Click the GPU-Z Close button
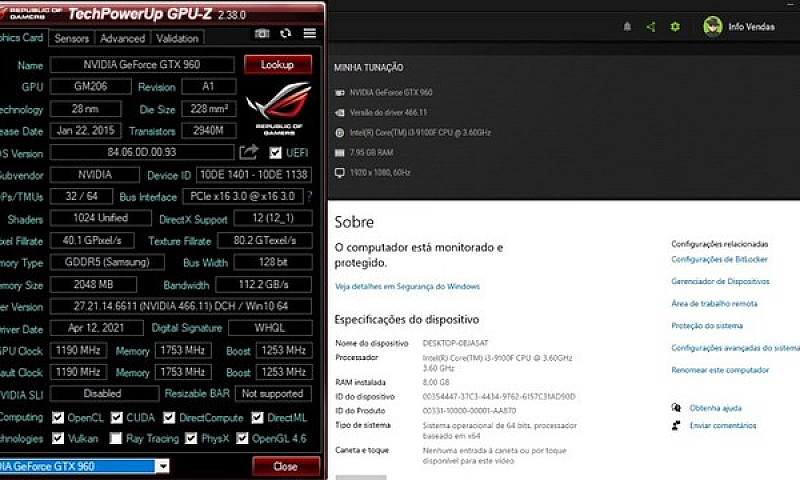 [x=286, y=466]
